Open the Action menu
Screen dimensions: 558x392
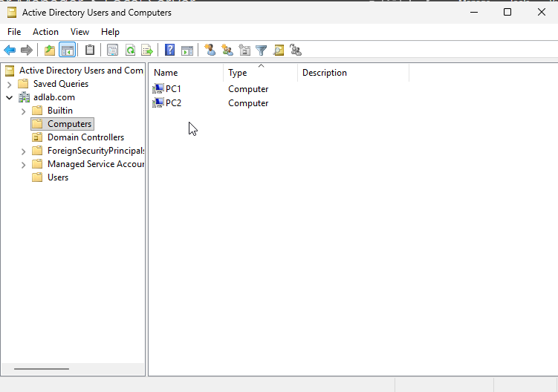click(45, 32)
